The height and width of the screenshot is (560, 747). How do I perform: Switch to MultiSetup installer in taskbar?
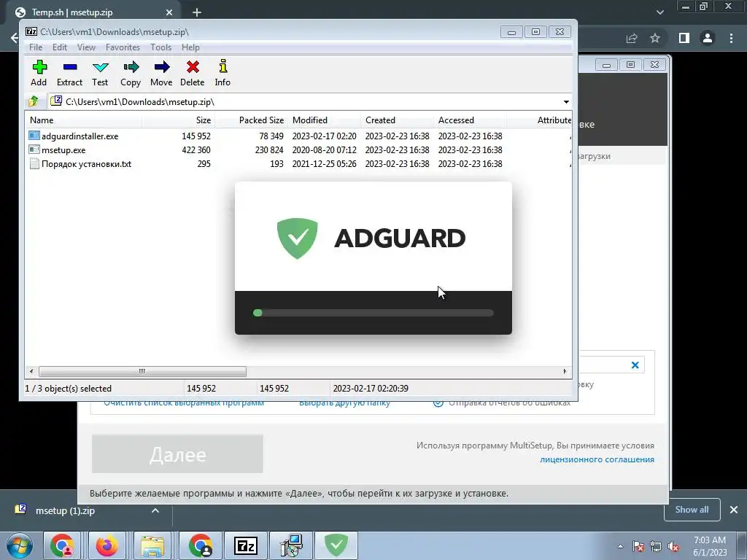coord(291,545)
